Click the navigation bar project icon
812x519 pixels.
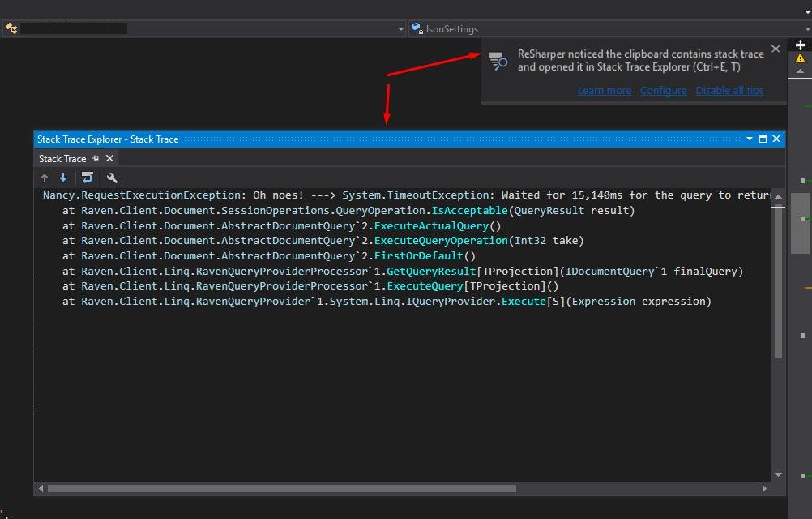tap(11, 28)
